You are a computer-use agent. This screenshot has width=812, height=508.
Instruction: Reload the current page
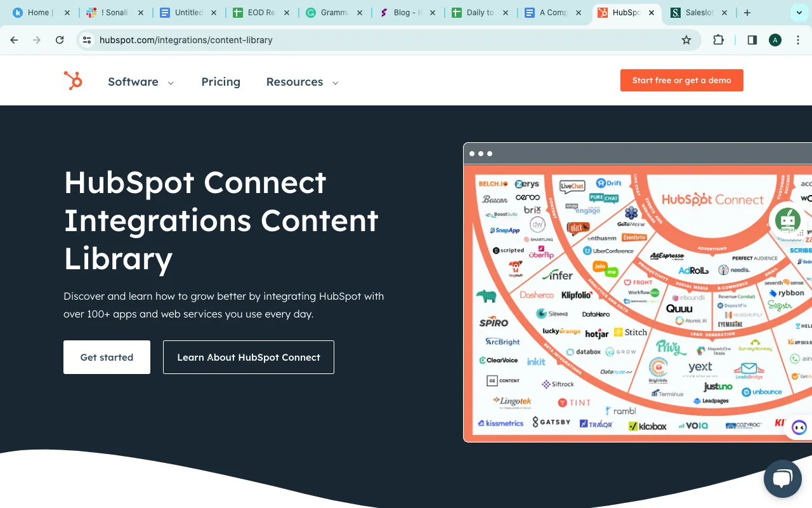60,40
